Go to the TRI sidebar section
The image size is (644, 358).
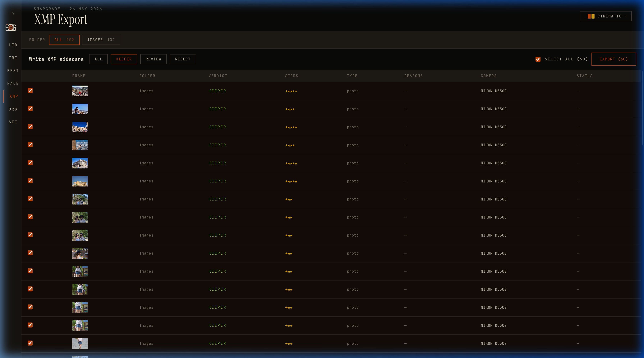(x=13, y=58)
